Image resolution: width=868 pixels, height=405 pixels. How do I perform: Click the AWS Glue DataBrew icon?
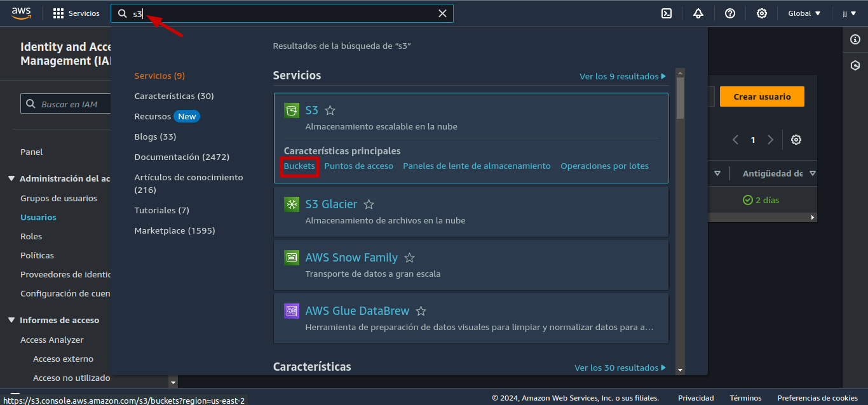(x=292, y=311)
